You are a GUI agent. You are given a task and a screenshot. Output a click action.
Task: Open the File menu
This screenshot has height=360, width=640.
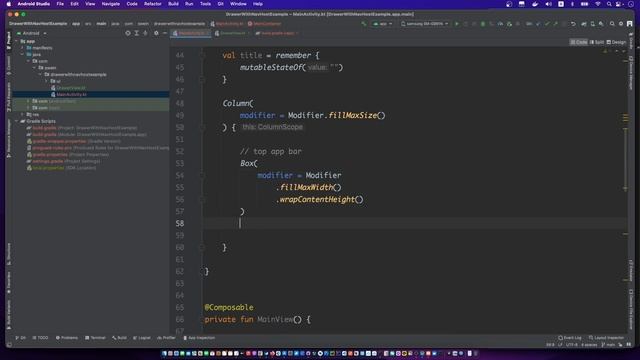click(x=60, y=4)
